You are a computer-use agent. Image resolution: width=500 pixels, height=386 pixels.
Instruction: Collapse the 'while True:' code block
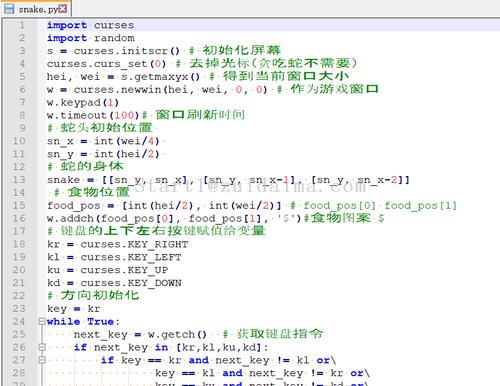tap(42, 321)
